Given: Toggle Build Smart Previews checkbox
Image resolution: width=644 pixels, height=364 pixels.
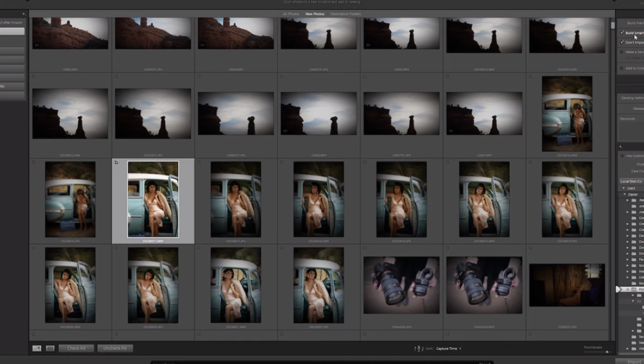Looking at the screenshot, I should (622, 33).
